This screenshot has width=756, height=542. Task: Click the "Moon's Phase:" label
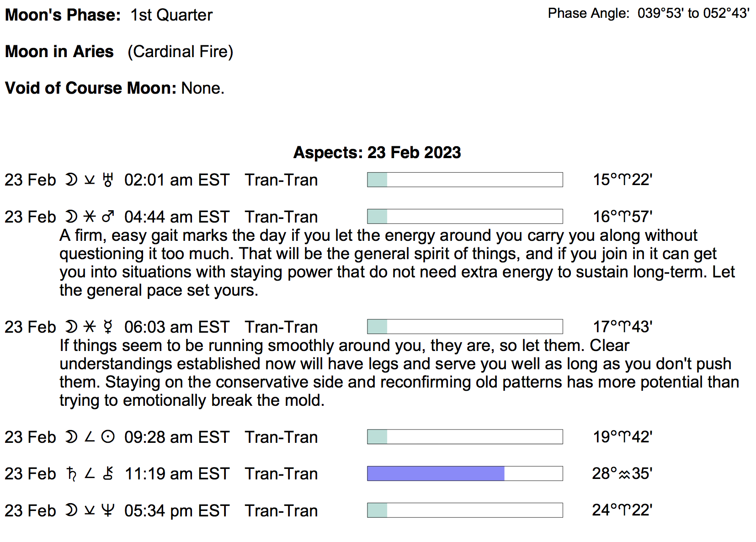coord(63,15)
